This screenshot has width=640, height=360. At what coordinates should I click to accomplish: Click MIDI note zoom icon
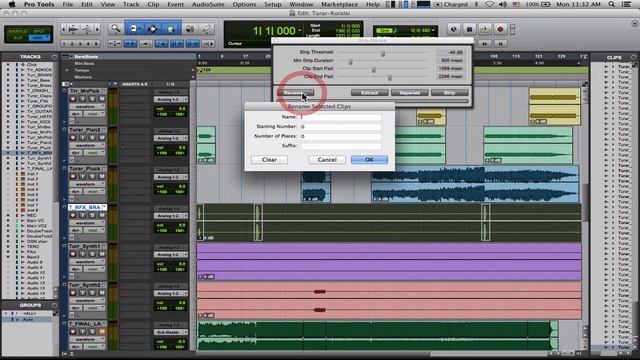click(87, 29)
